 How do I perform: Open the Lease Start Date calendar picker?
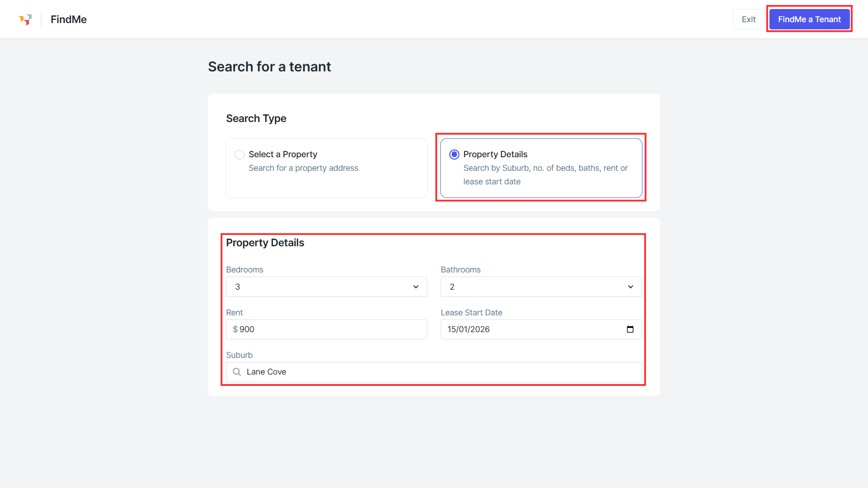pos(630,329)
